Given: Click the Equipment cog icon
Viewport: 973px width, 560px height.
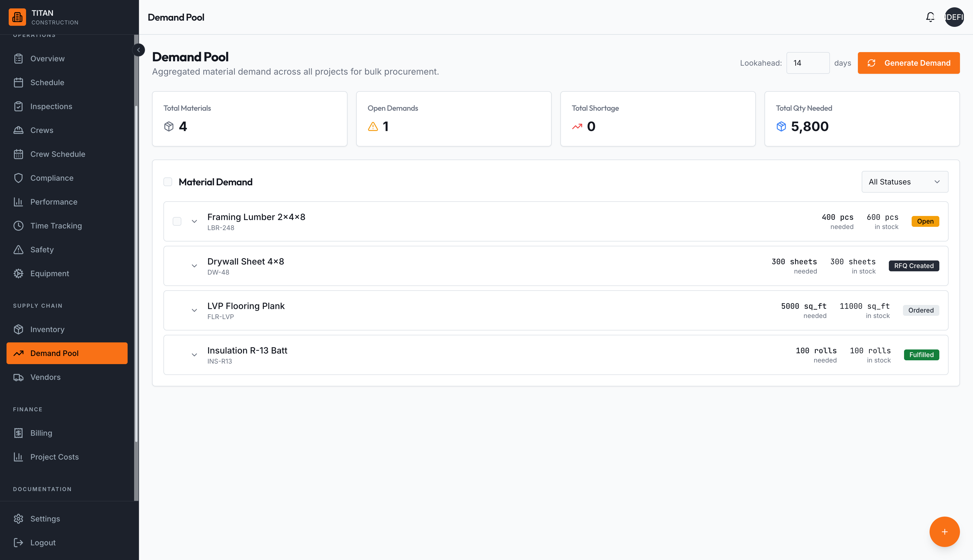Looking at the screenshot, I should pyautogui.click(x=18, y=273).
